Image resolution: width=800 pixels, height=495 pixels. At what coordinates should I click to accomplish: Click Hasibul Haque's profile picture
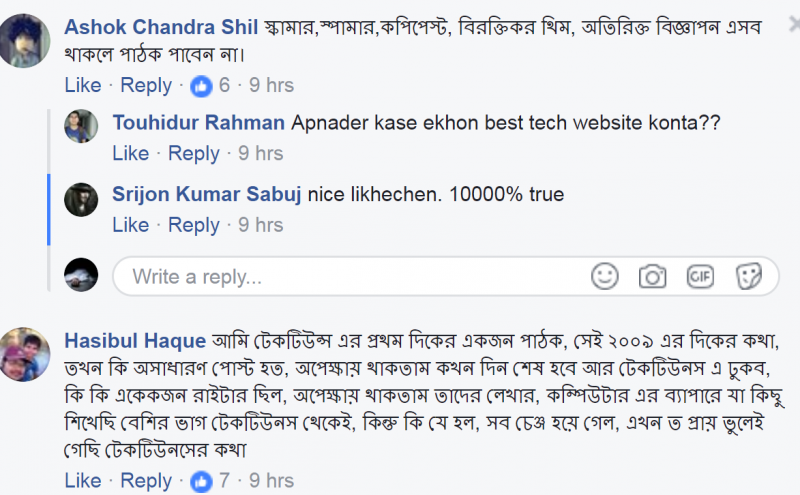[x=25, y=357]
